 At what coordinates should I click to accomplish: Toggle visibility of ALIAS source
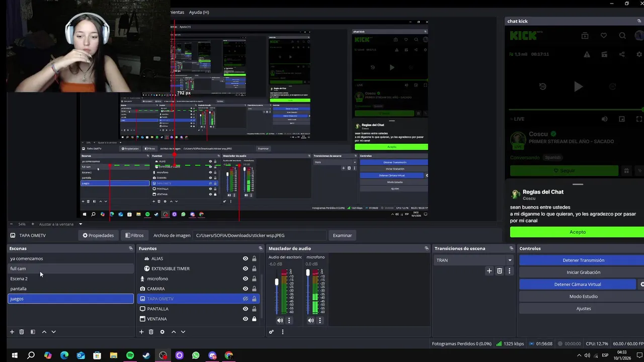tap(246, 258)
